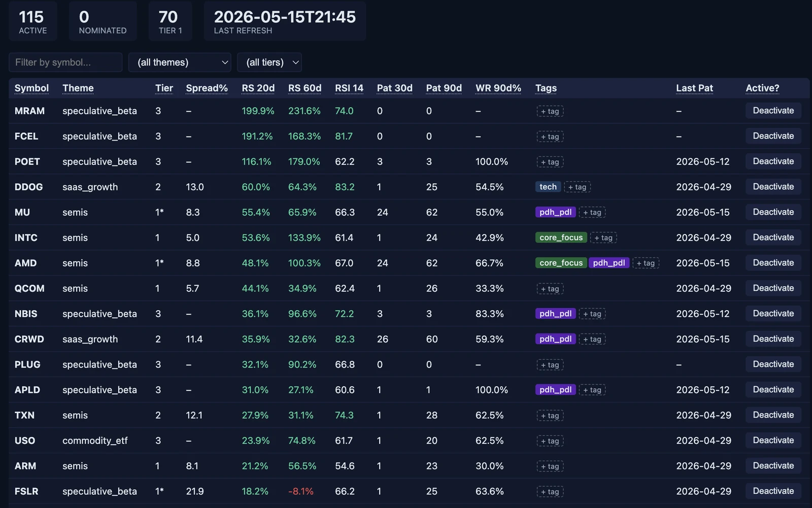The image size is (812, 508).
Task: Click the pdh_pdl tag on CRWD
Action: click(556, 339)
